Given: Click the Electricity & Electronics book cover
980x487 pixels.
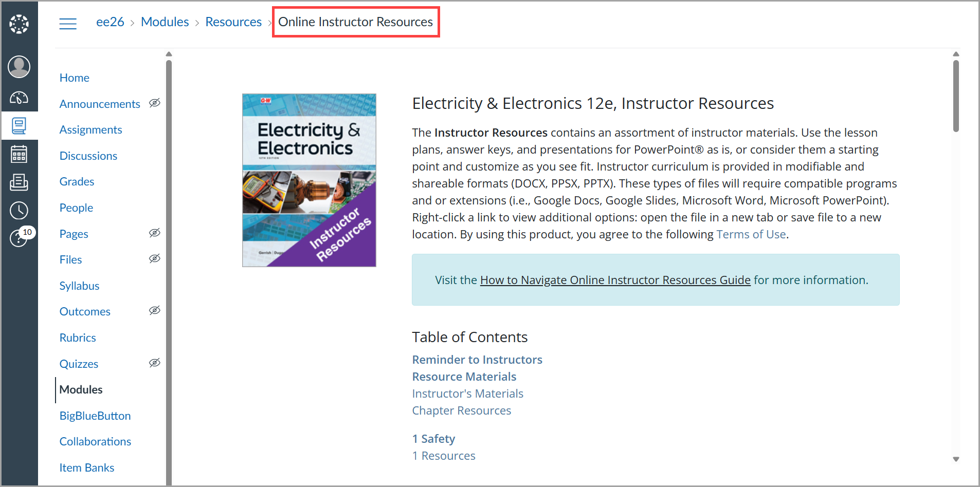Looking at the screenshot, I should pyautogui.click(x=309, y=180).
